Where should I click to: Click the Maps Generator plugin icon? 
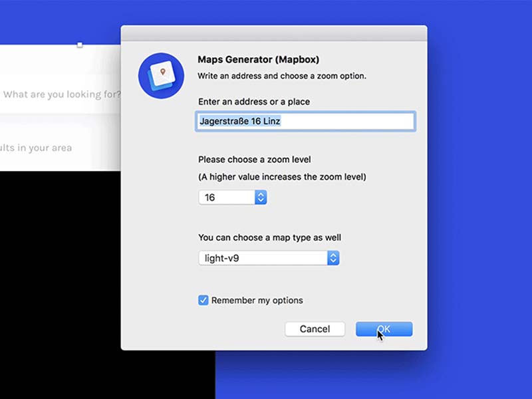[161, 76]
